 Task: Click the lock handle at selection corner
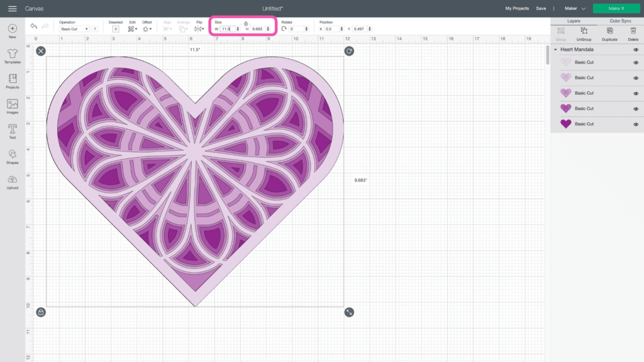pos(41,312)
